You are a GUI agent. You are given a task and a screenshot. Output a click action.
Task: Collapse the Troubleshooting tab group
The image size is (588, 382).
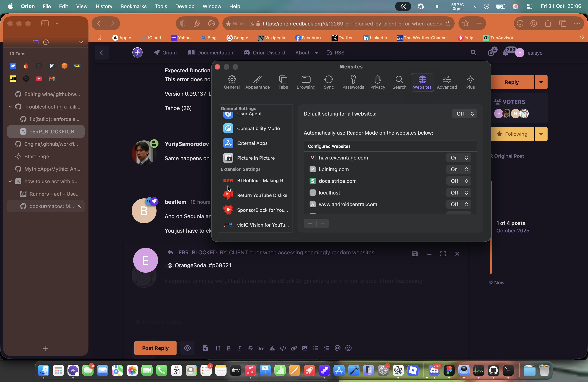10,107
